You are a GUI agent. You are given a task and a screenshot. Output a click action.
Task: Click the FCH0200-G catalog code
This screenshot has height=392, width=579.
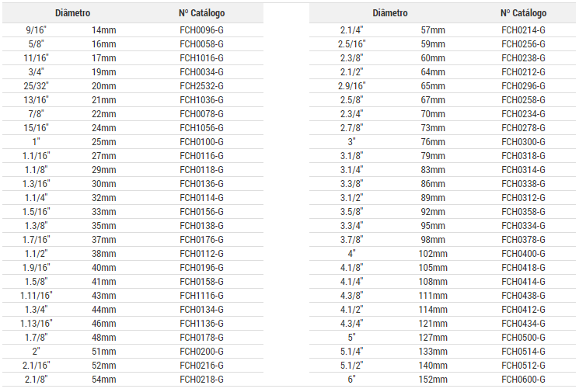coord(201,352)
